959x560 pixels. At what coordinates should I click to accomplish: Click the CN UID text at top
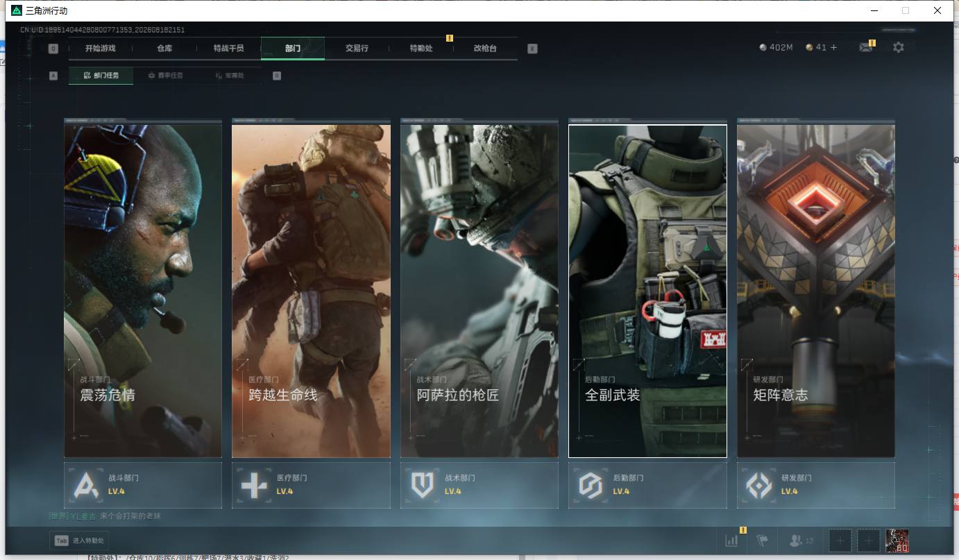click(x=103, y=30)
